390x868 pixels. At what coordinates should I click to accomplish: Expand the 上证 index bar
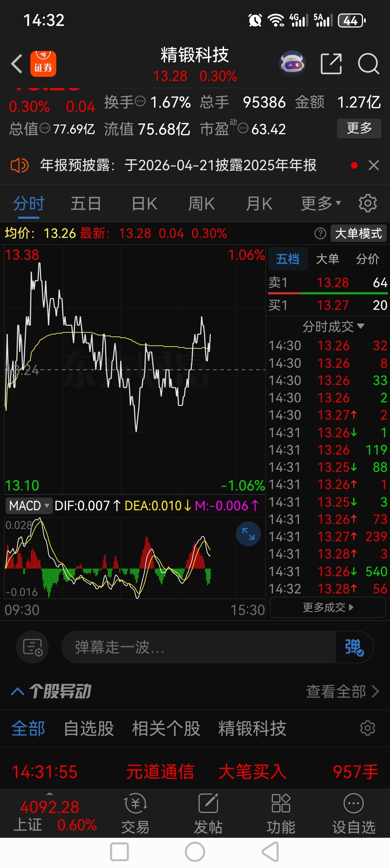(x=50, y=794)
